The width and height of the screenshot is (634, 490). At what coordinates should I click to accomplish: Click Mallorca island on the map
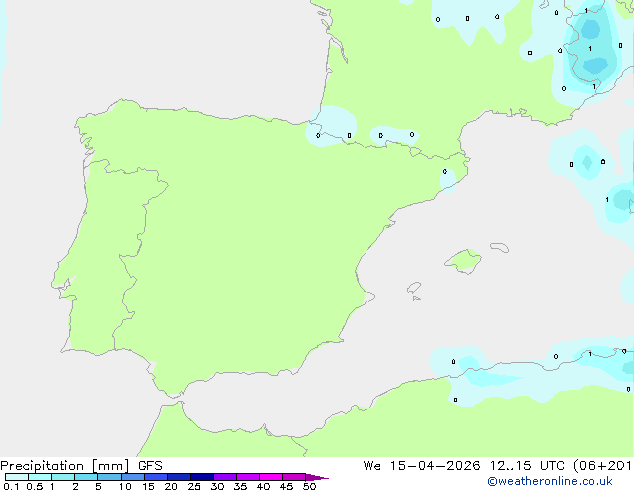(x=464, y=261)
